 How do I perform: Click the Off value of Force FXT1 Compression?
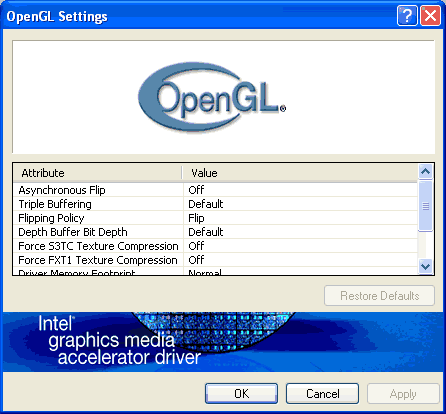click(196, 260)
